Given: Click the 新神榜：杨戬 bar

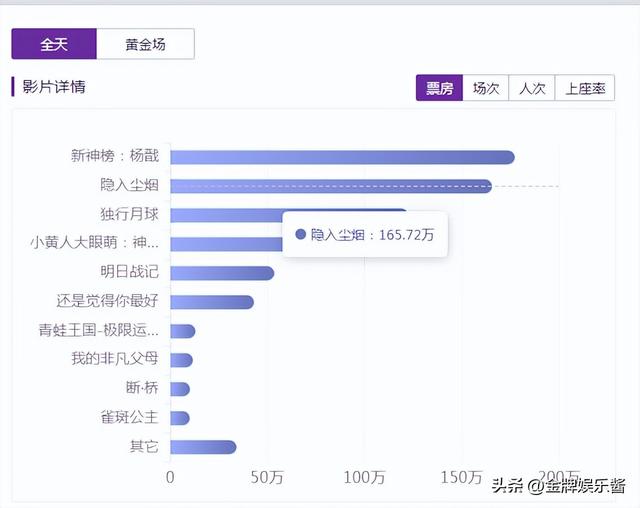Looking at the screenshot, I should coord(342,157).
